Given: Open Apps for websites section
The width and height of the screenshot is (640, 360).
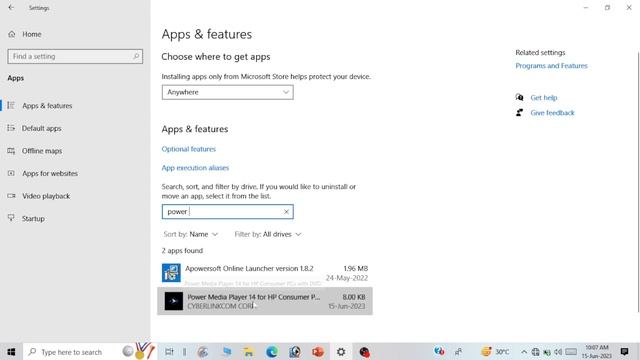Looking at the screenshot, I should [x=50, y=173].
